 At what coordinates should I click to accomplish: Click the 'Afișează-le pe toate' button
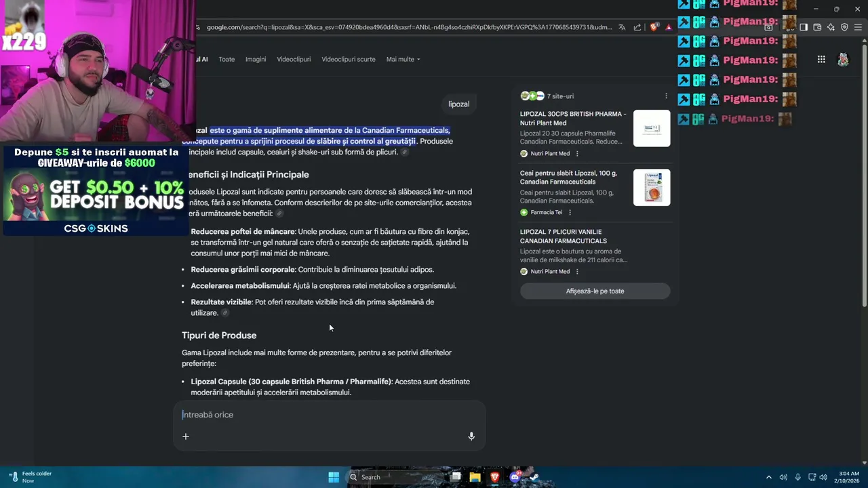point(595,291)
